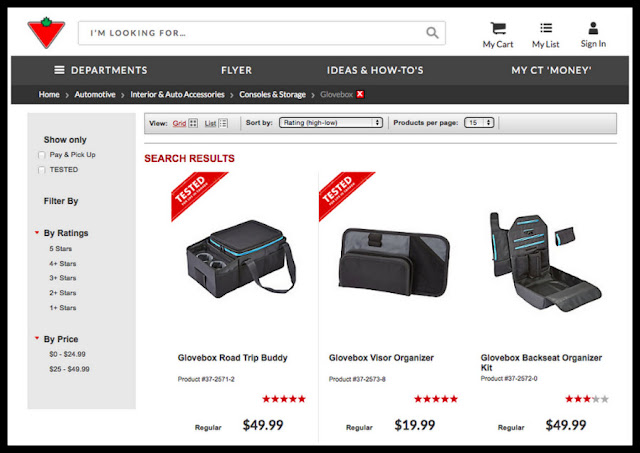Image resolution: width=640 pixels, height=453 pixels.
Task: Click the Sign In person icon
Action: pyautogui.click(x=593, y=28)
